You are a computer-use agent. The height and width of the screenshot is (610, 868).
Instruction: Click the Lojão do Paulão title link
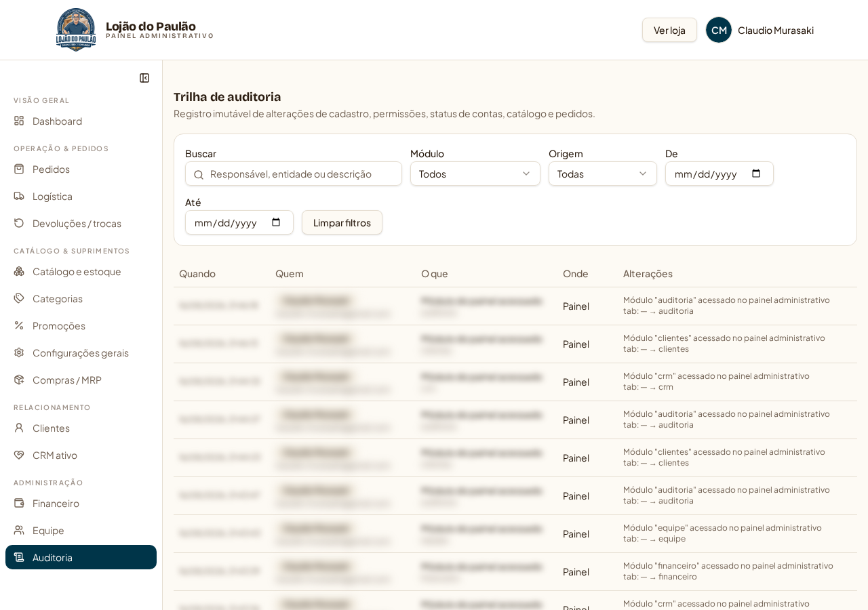[x=151, y=26]
